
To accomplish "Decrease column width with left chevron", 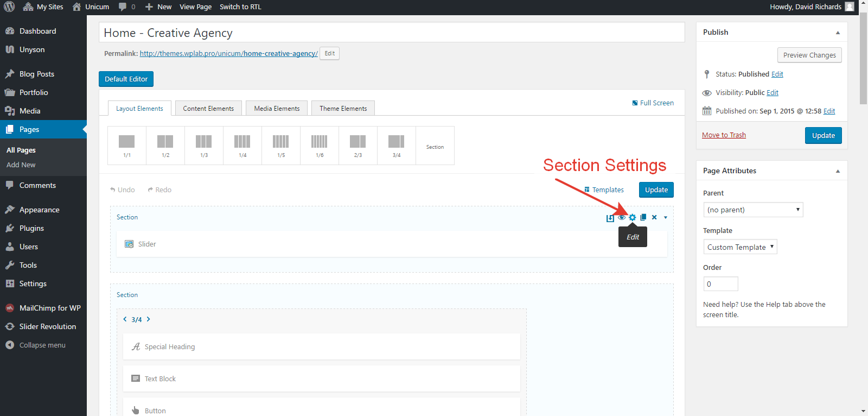I will tap(125, 319).
